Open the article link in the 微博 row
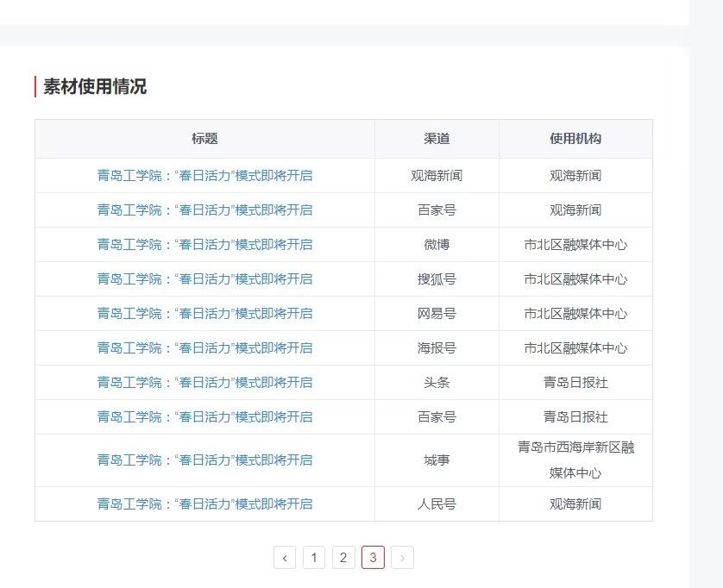Viewport: 723px width, 588px height. 204,245
